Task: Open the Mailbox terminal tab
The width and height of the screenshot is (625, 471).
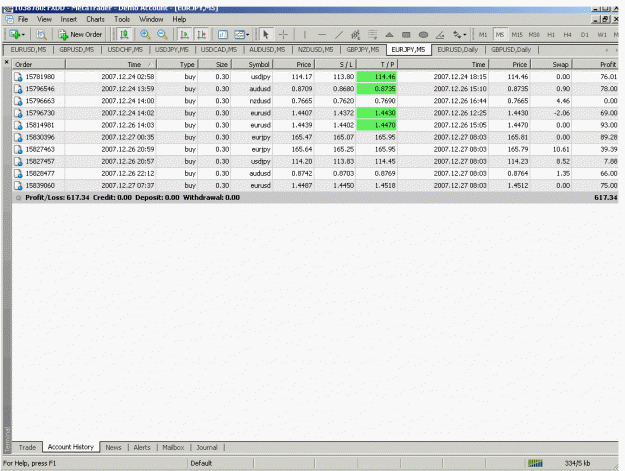Action: coord(173,447)
